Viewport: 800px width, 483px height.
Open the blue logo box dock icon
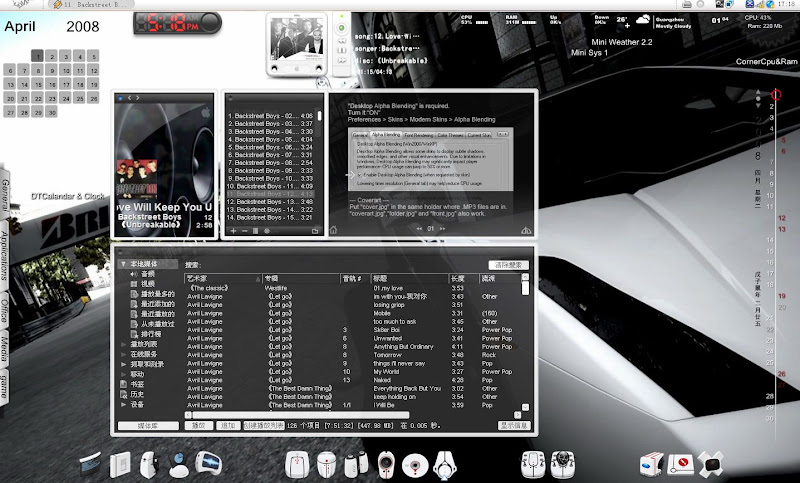click(x=652, y=464)
